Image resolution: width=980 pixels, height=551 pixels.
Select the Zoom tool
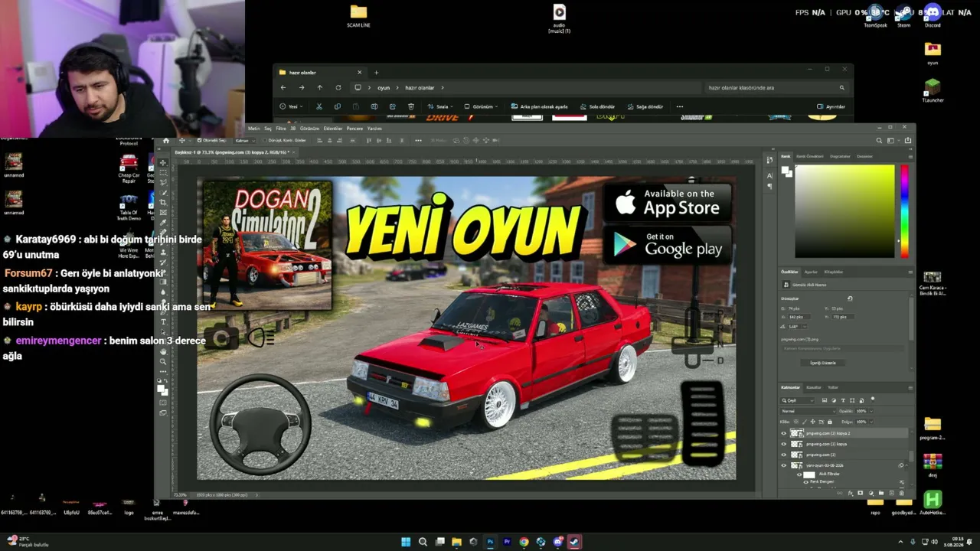163,362
